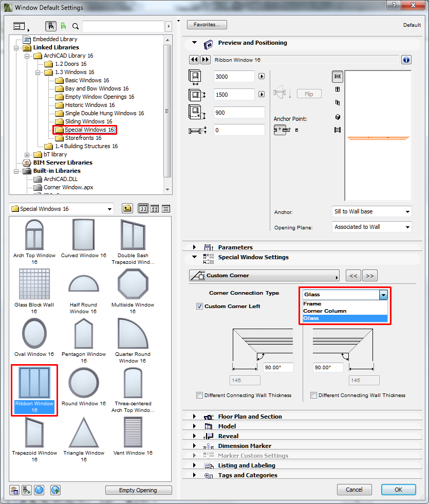Expand Listing and Labeling panel

pyautogui.click(x=194, y=465)
